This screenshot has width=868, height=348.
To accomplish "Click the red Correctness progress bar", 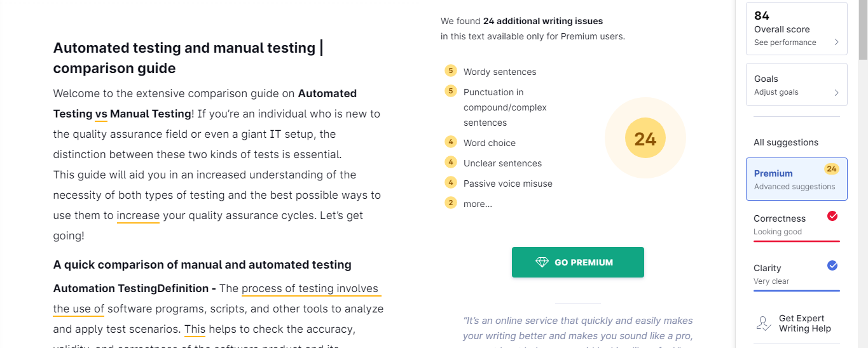I will click(796, 241).
